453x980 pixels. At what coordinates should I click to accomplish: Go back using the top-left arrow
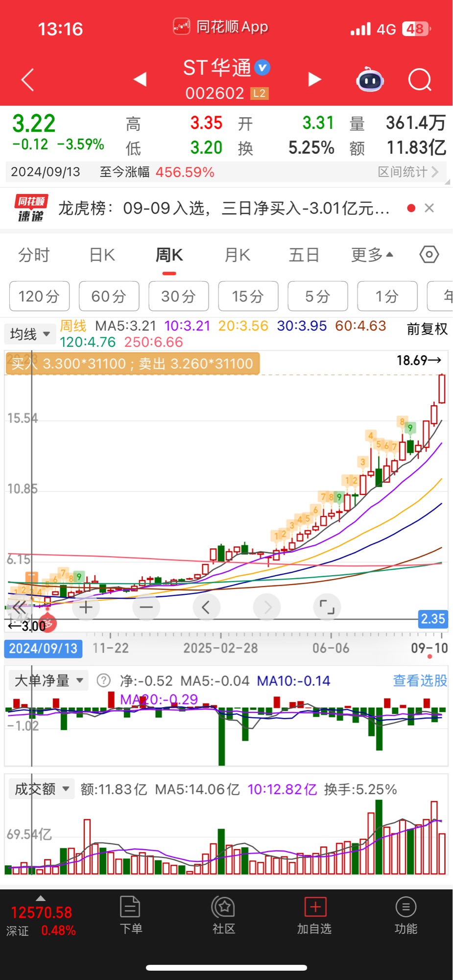[x=28, y=79]
